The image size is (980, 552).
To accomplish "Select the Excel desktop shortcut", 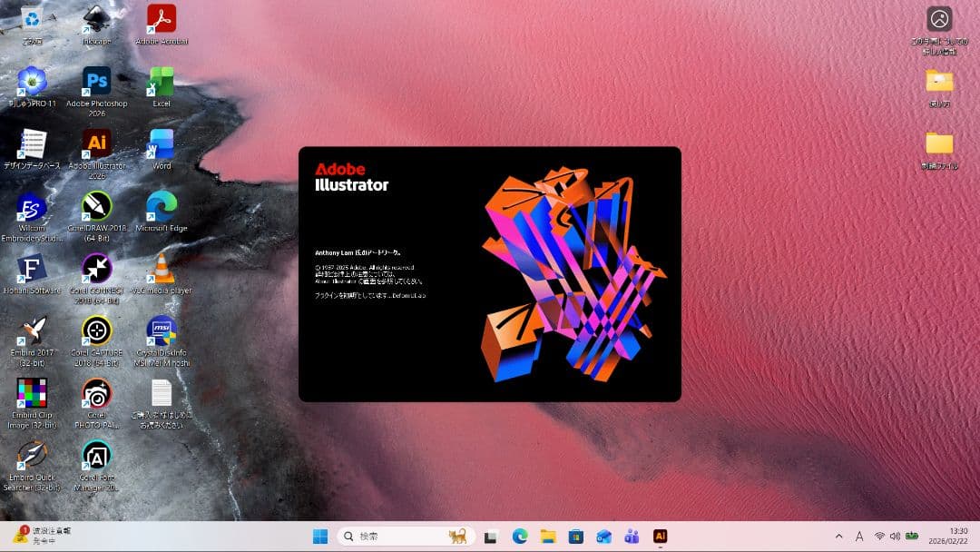I will point(162,82).
